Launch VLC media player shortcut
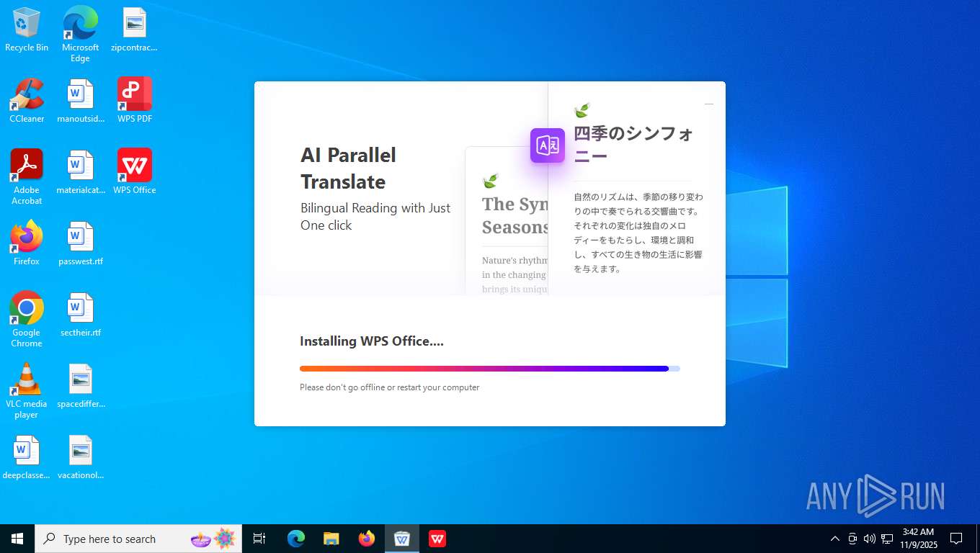Screen dimensions: 980x553 pos(27,391)
